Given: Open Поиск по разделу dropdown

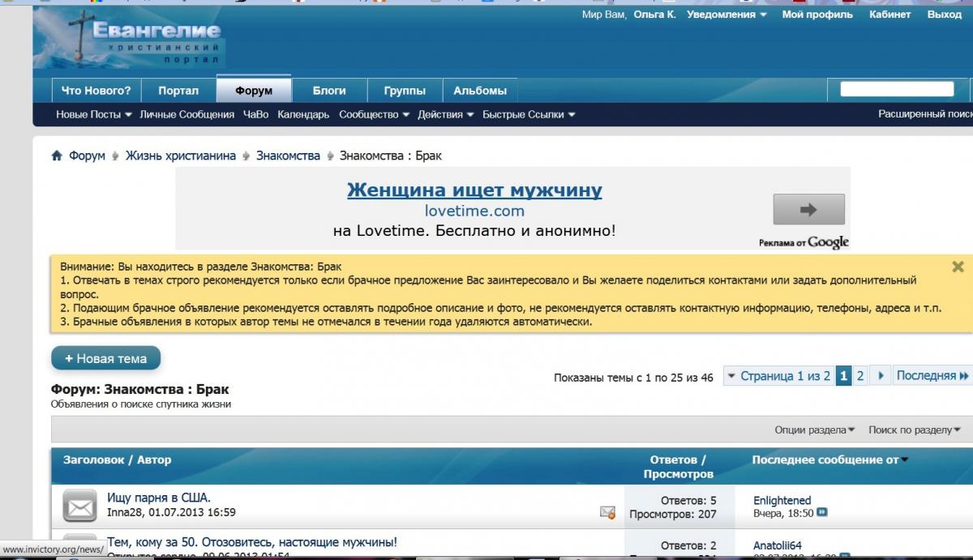Looking at the screenshot, I should click(914, 430).
